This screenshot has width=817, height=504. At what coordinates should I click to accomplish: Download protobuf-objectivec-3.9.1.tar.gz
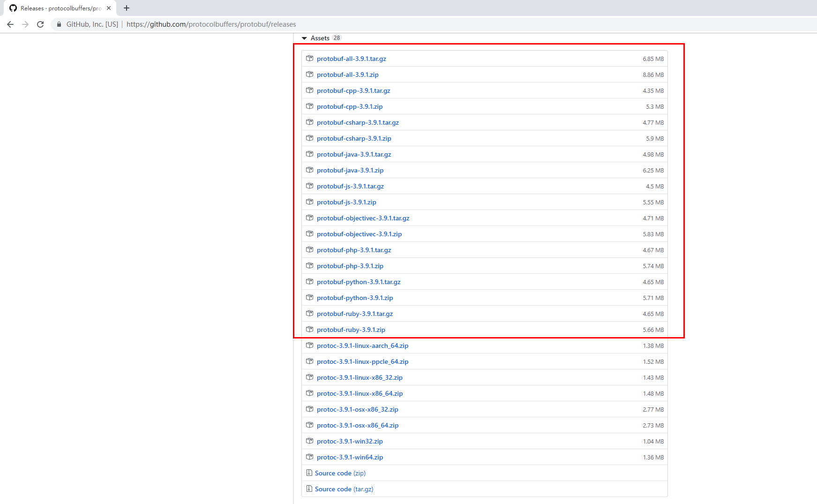[363, 218]
